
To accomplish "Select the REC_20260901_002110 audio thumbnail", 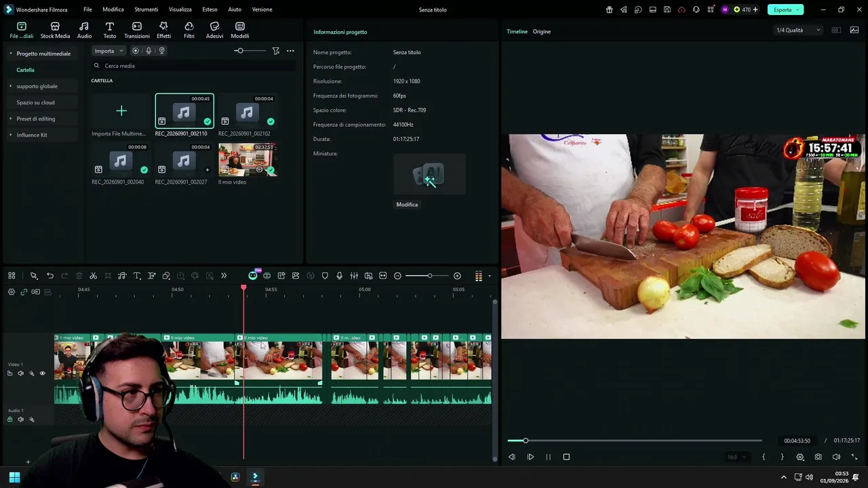I will pyautogui.click(x=184, y=110).
